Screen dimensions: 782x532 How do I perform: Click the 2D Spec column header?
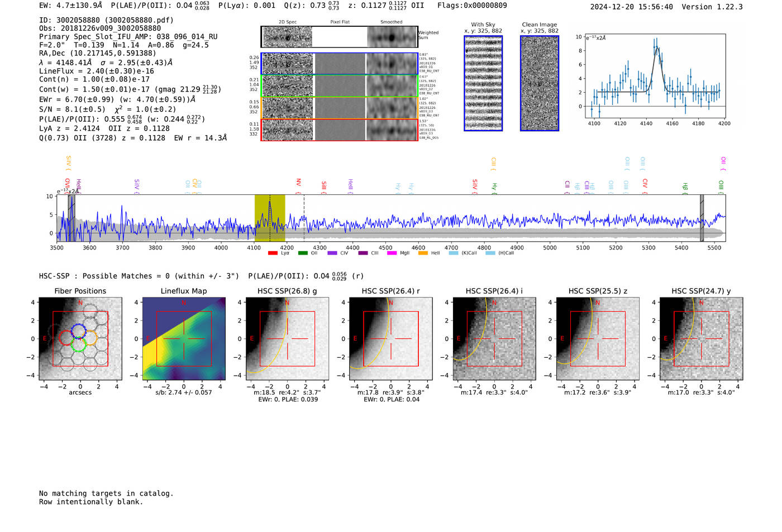(288, 22)
